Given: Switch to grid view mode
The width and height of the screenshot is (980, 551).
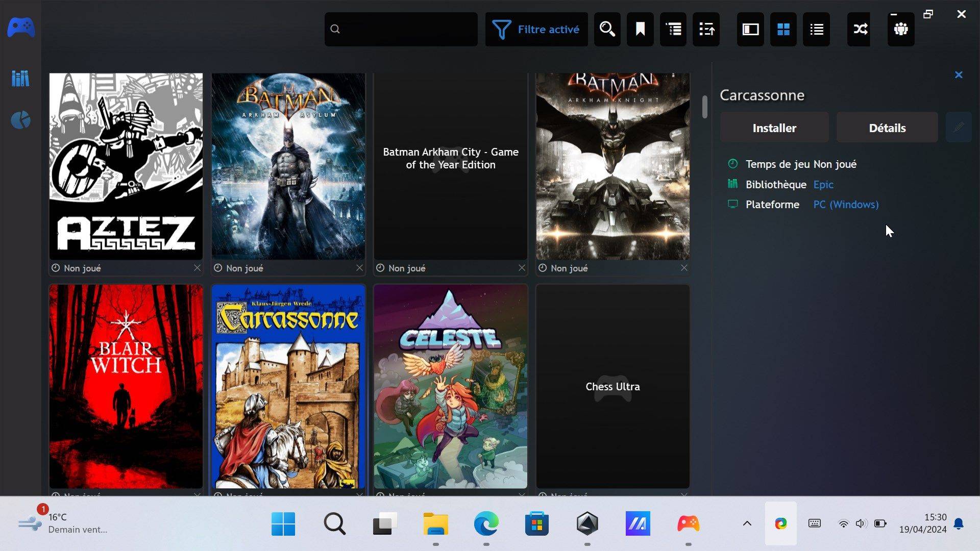Looking at the screenshot, I should click(x=783, y=29).
